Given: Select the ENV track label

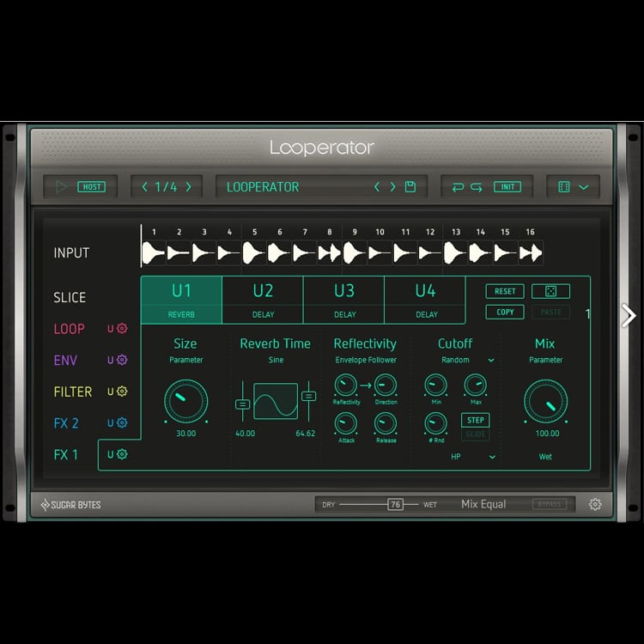Looking at the screenshot, I should (65, 360).
